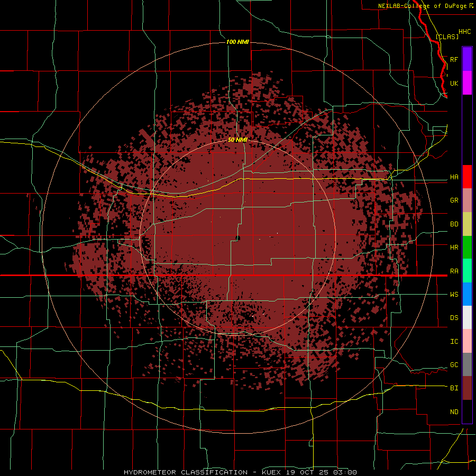Select the light pink IC legend swatch
The width and height of the screenshot is (476, 476).
pyautogui.click(x=467, y=341)
